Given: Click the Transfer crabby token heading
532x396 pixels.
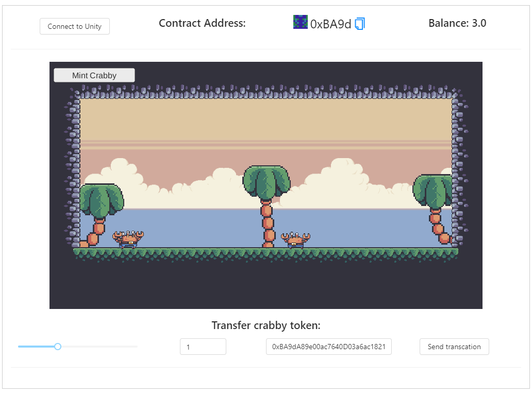Looking at the screenshot, I should coord(266,325).
